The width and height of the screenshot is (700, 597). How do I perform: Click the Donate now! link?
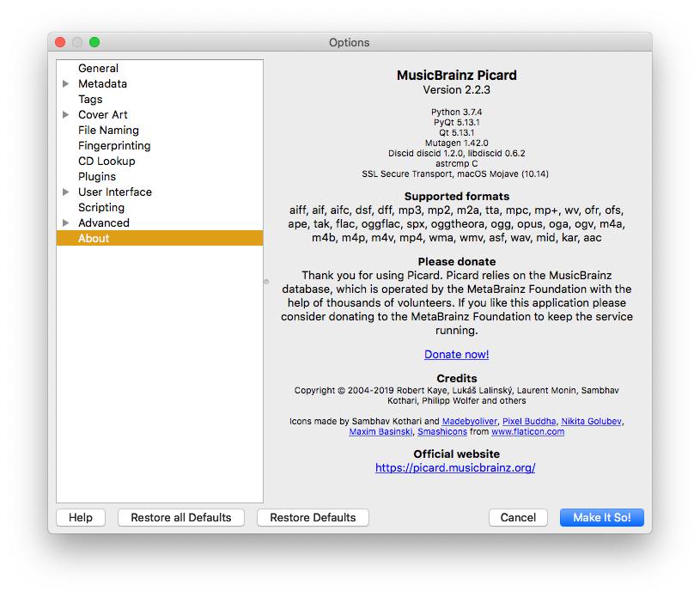456,355
